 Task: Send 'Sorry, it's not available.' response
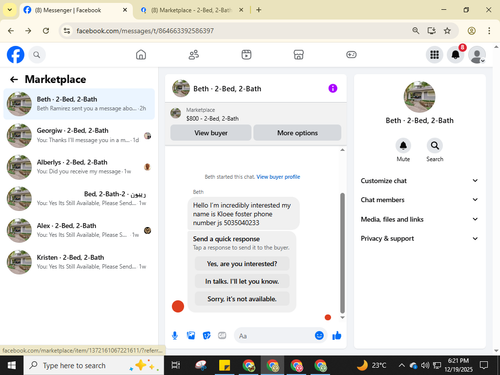(242, 299)
